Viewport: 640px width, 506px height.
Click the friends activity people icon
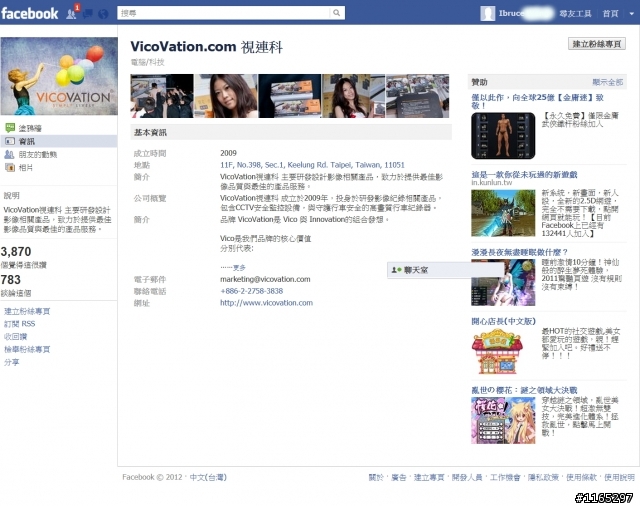(x=9, y=154)
